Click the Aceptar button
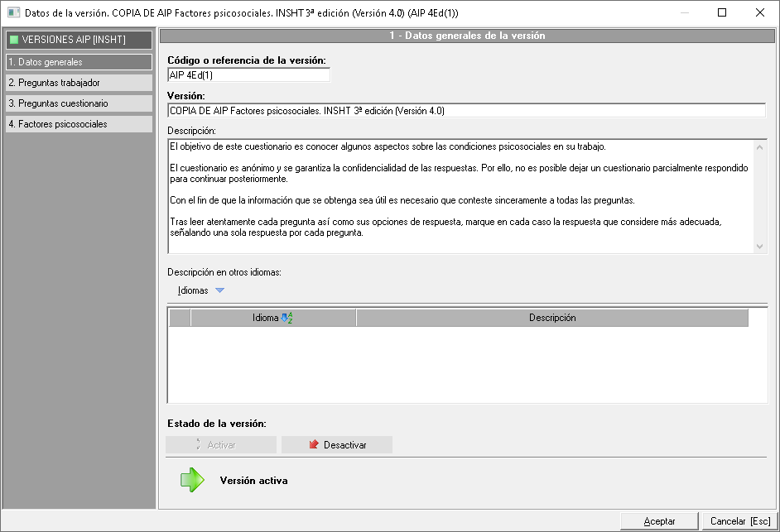This screenshot has height=532, width=780. click(659, 521)
